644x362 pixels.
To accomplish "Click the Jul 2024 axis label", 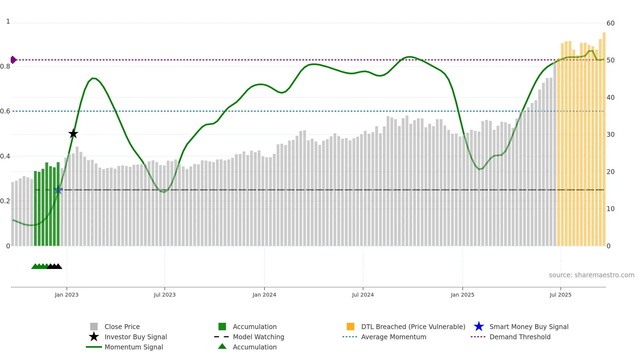I will click(363, 295).
